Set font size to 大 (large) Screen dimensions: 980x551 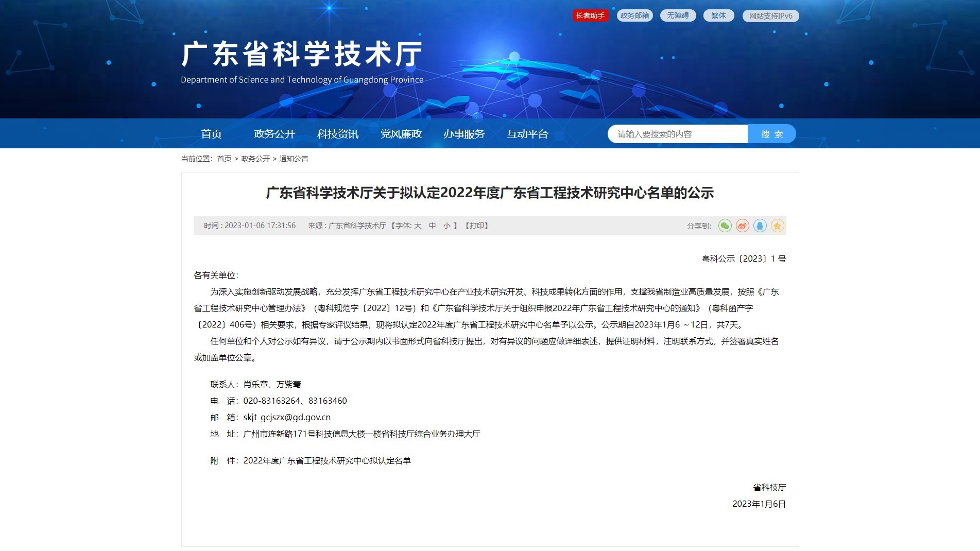click(418, 226)
